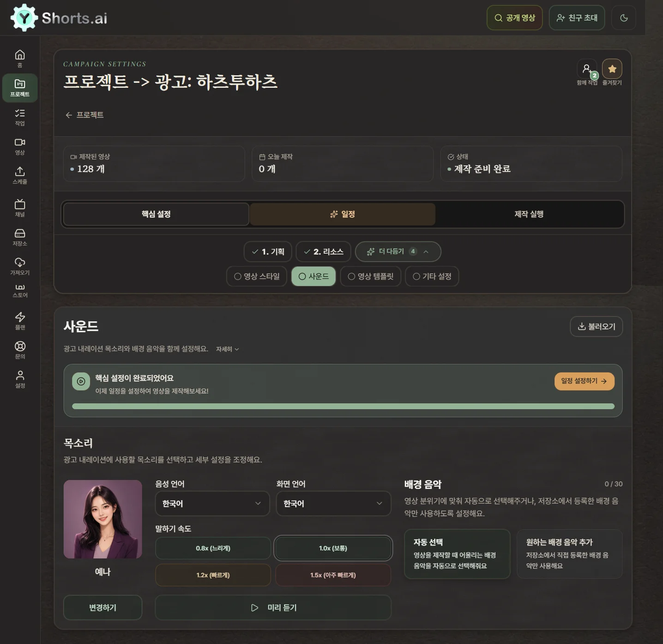
Task: Open the 채널 channel sidebar icon
Action: [x=20, y=208]
